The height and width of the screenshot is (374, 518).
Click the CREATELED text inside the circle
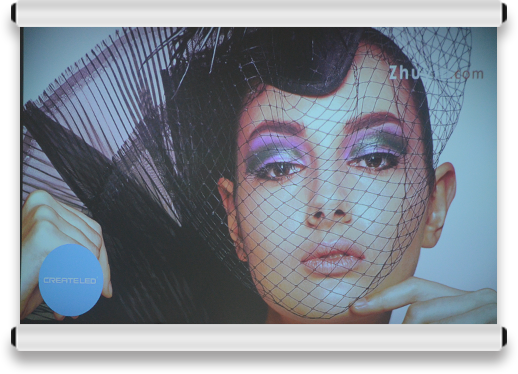pos(70,280)
